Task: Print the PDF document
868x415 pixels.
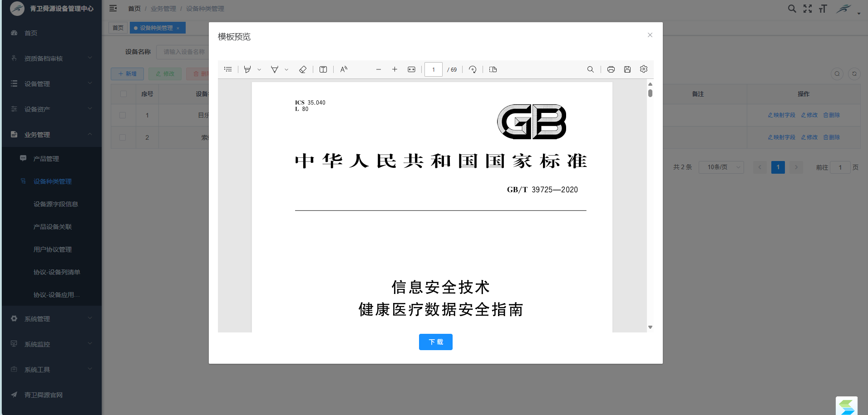Action: click(x=611, y=69)
